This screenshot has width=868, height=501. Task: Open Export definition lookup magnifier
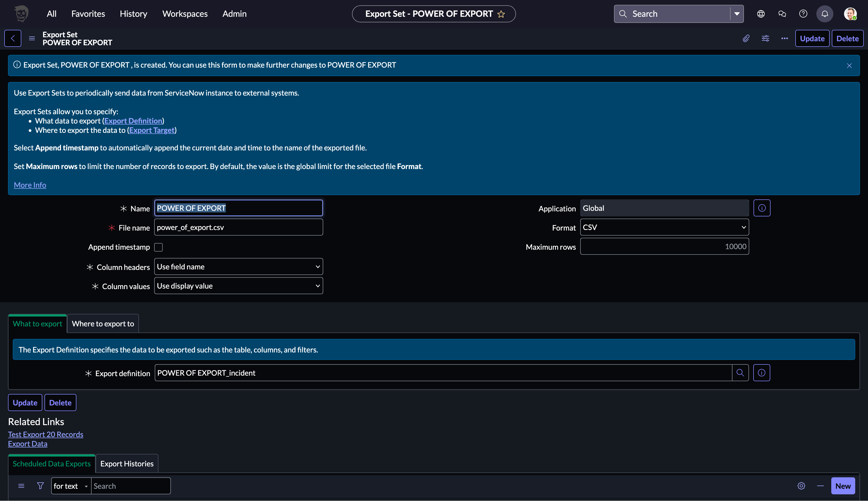(x=740, y=373)
